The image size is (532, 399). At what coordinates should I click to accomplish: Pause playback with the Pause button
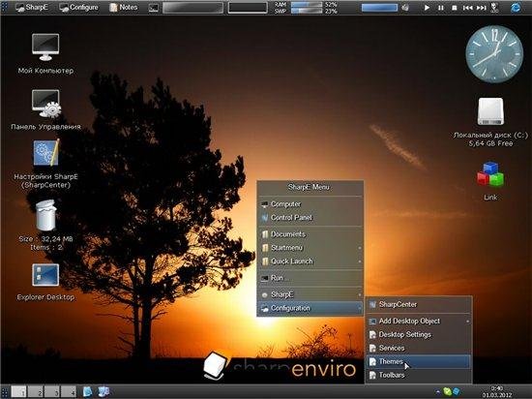(440, 8)
